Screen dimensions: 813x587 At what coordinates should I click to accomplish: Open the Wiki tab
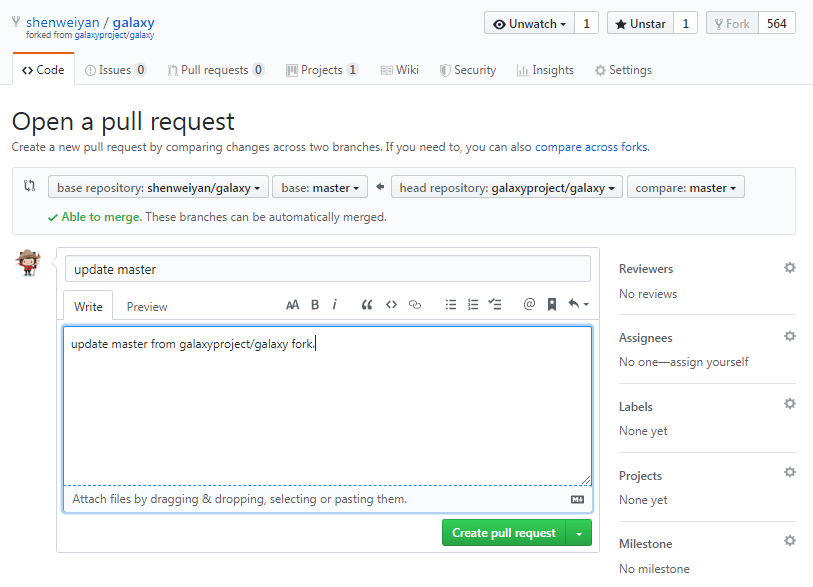400,69
